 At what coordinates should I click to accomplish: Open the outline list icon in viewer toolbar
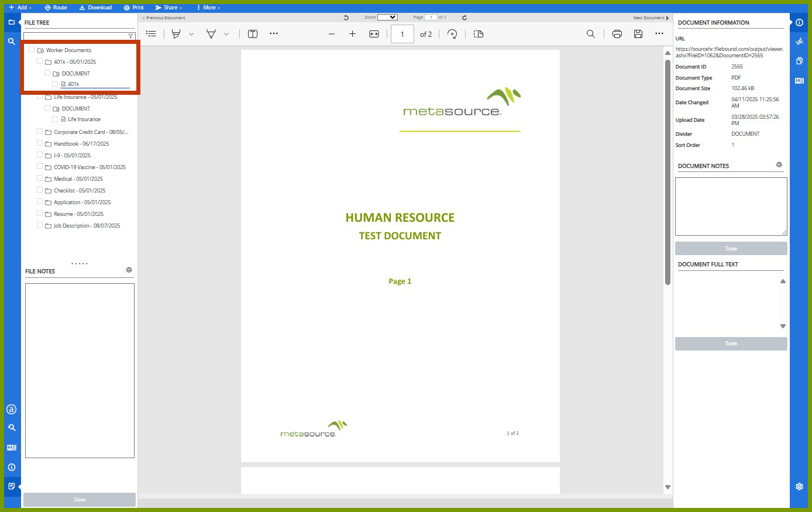(151, 34)
